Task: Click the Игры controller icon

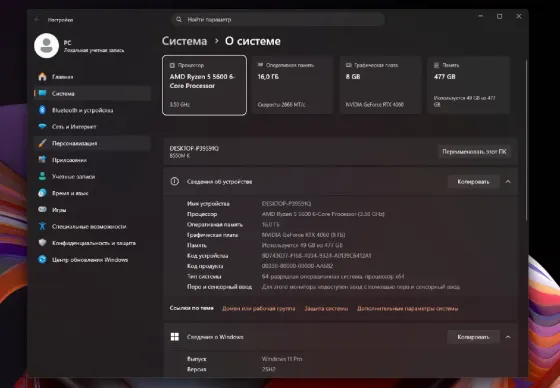Action: click(42, 209)
